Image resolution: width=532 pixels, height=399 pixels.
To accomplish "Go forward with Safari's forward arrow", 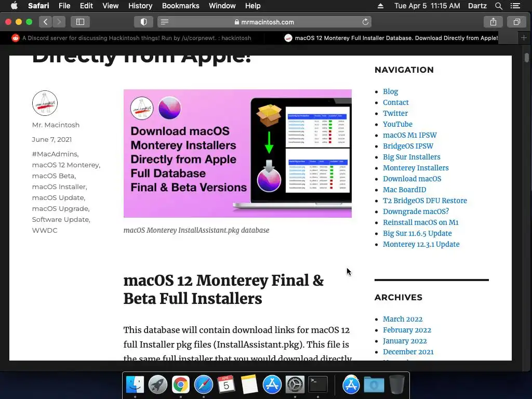I will pyautogui.click(x=59, y=22).
